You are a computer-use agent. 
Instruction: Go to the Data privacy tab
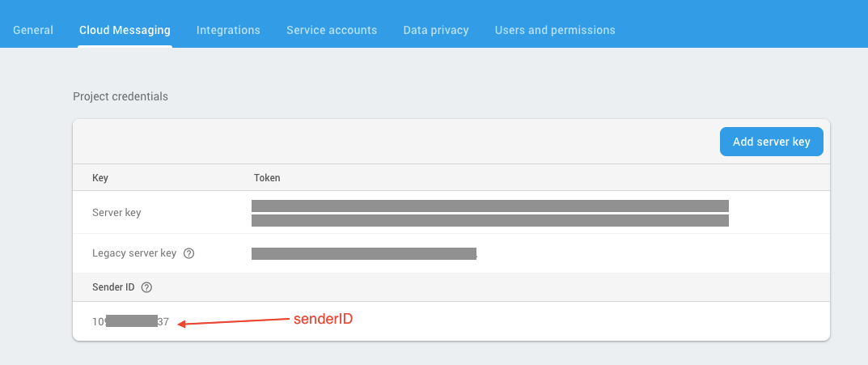436,30
